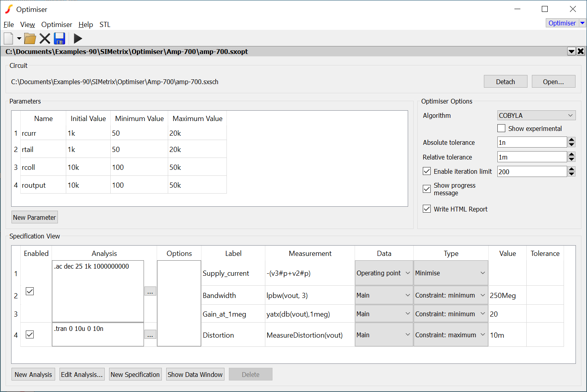This screenshot has height=392, width=587.
Task: Close the amp-700.sxopt panel with X
Action: 581,51
